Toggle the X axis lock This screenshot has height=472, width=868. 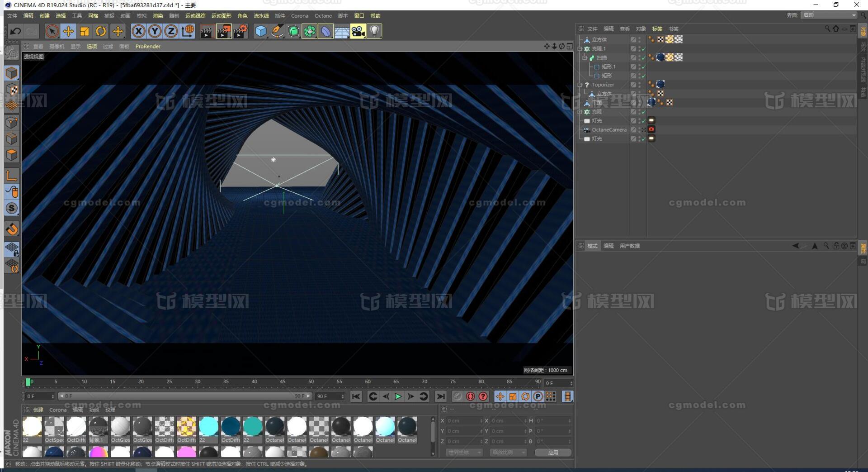click(138, 31)
